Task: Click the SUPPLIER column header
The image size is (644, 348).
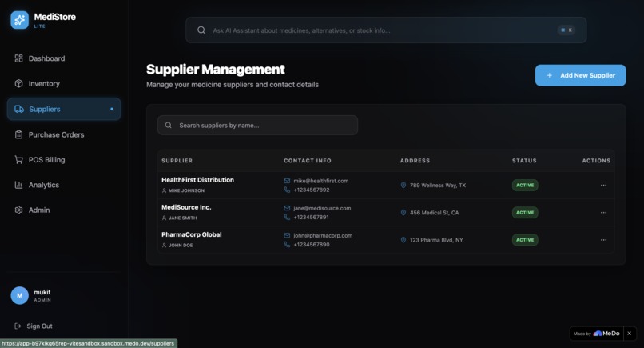Action: pos(177,161)
